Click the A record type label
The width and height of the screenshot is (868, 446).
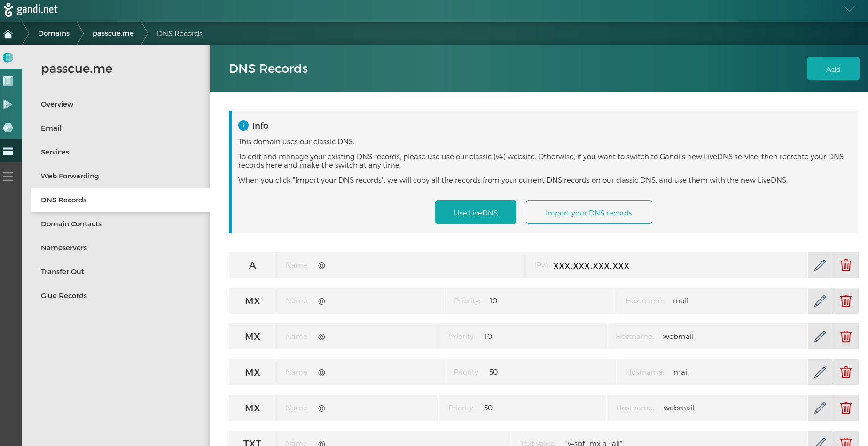(252, 265)
